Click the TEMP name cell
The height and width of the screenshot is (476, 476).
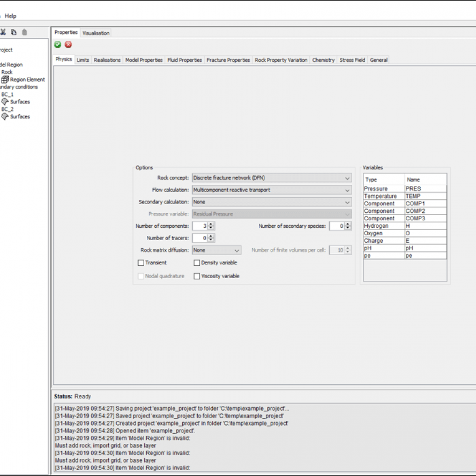coord(426,196)
